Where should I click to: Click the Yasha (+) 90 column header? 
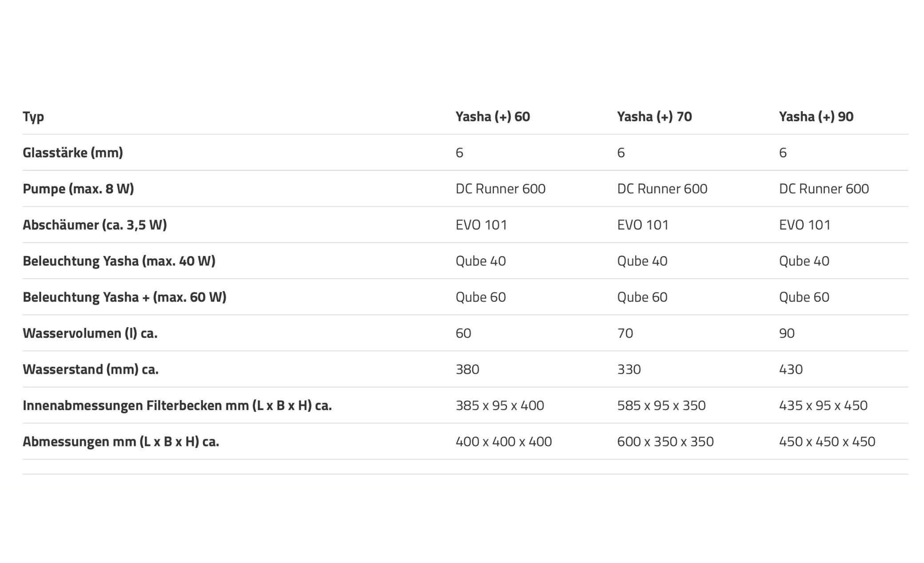coord(816,116)
